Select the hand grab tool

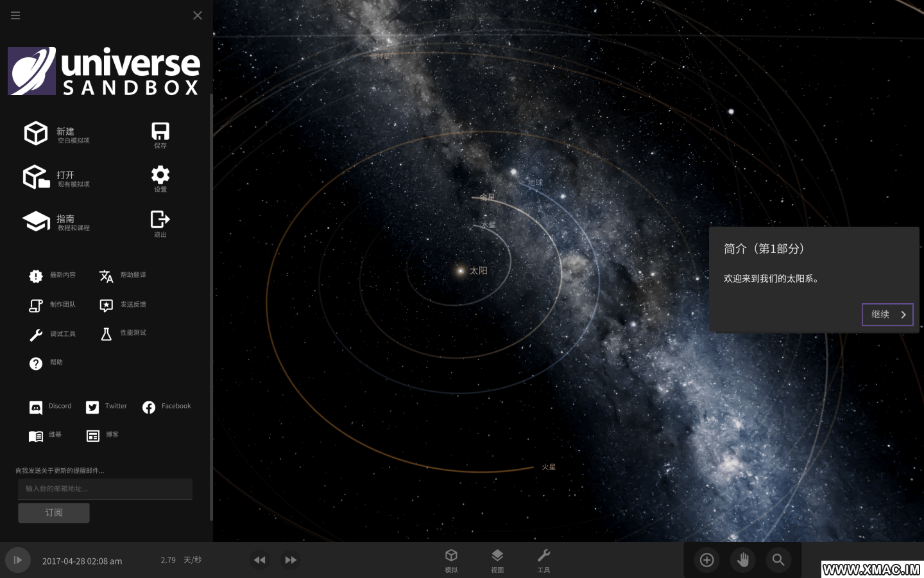coord(742,560)
